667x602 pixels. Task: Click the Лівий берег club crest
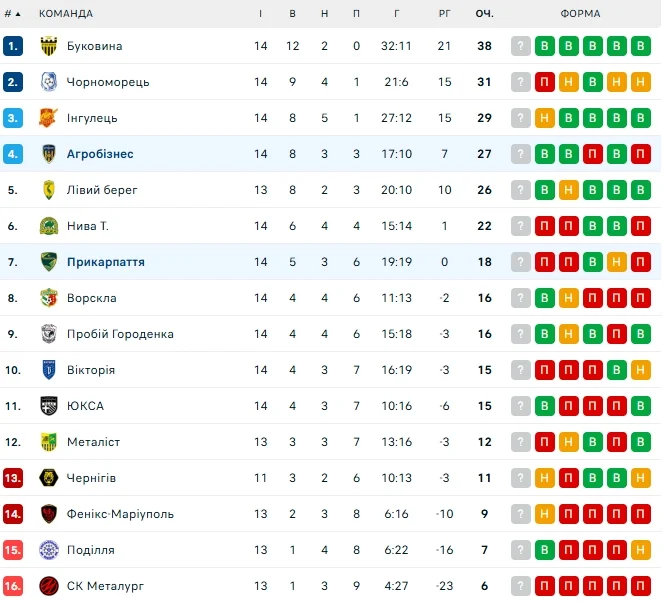(48, 190)
